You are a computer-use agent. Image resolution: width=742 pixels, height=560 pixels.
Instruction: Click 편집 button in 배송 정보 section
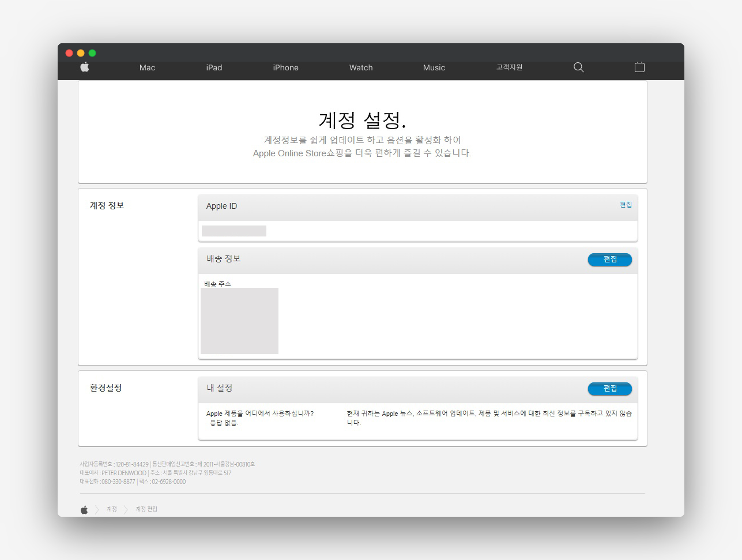pos(610,260)
